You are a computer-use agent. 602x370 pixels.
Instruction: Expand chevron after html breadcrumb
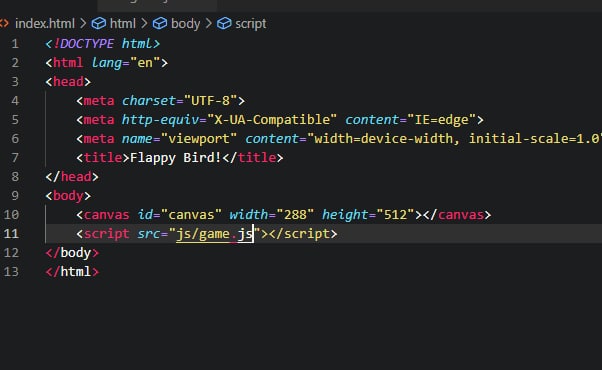pyautogui.click(x=144, y=24)
